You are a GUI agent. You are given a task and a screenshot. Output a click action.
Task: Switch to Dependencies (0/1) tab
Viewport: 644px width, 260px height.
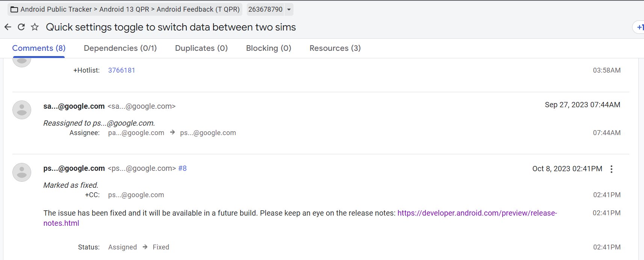pos(120,48)
